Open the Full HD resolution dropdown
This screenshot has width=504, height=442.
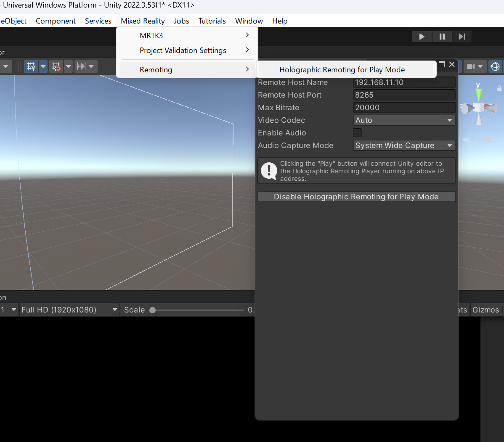pos(69,310)
